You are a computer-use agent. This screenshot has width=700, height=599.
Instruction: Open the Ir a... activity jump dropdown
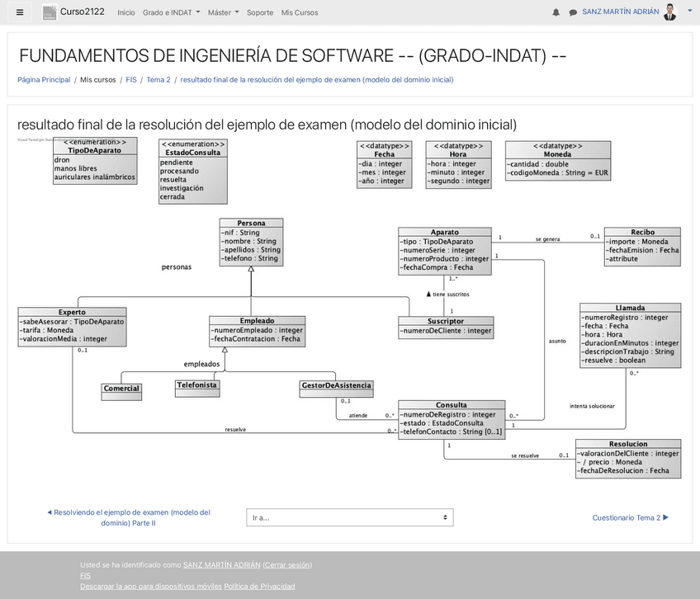(349, 517)
